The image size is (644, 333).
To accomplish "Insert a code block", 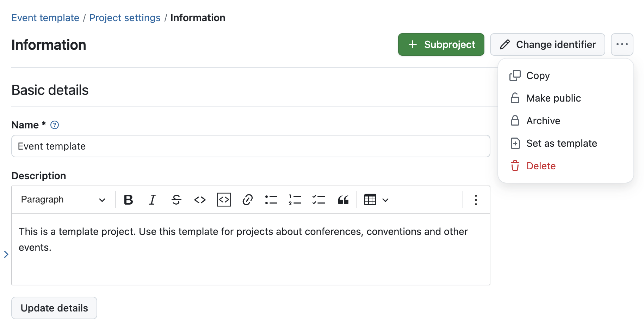I will (x=224, y=200).
